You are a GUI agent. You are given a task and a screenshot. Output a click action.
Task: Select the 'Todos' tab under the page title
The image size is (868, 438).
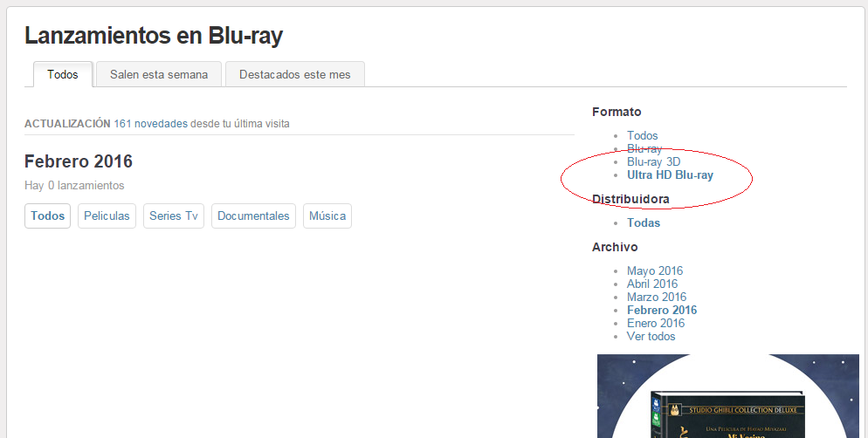pyautogui.click(x=63, y=74)
